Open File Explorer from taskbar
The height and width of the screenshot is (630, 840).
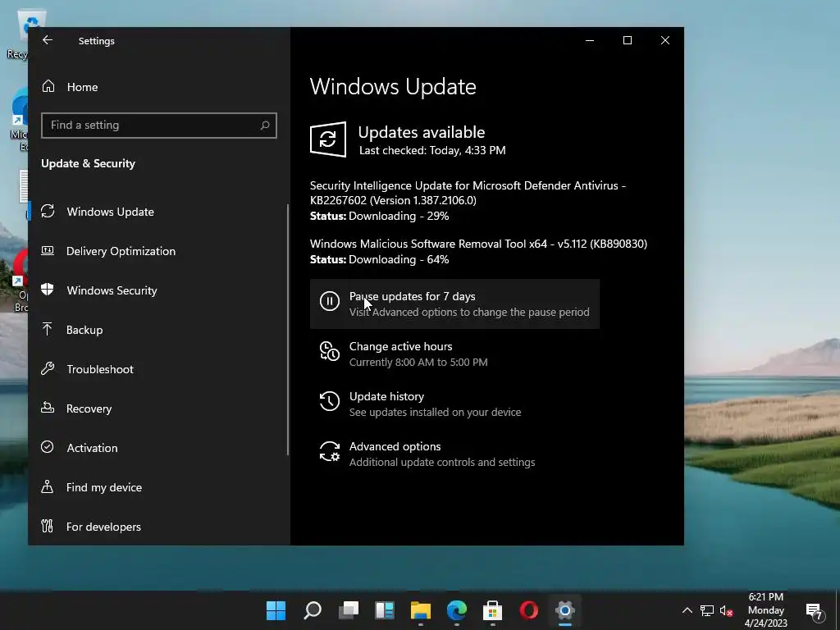[421, 610]
